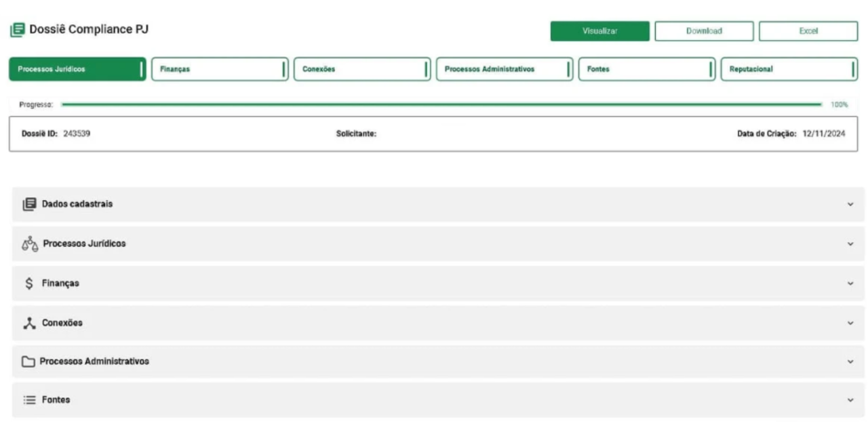The height and width of the screenshot is (436, 868).
Task: Export the dossier with the Excel button
Action: (807, 31)
